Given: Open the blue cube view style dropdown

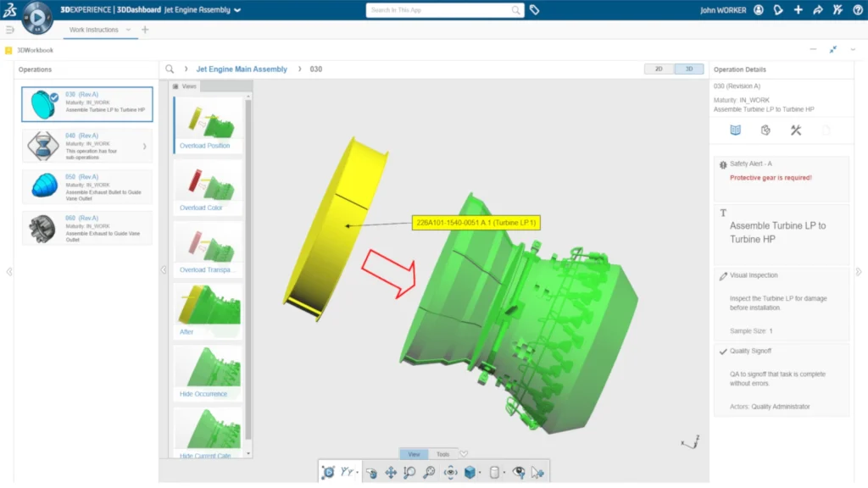Looking at the screenshot, I should pos(481,473).
